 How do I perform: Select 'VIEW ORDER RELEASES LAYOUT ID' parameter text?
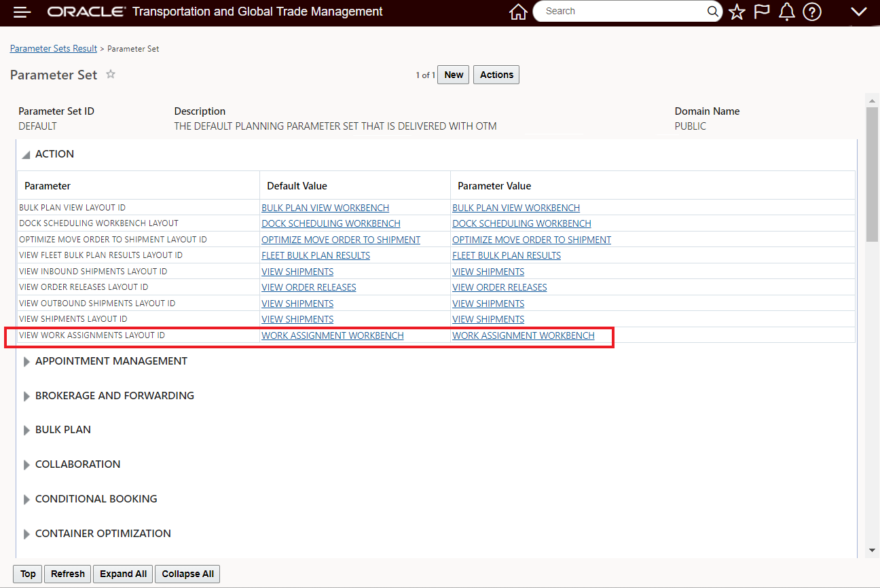tap(84, 287)
